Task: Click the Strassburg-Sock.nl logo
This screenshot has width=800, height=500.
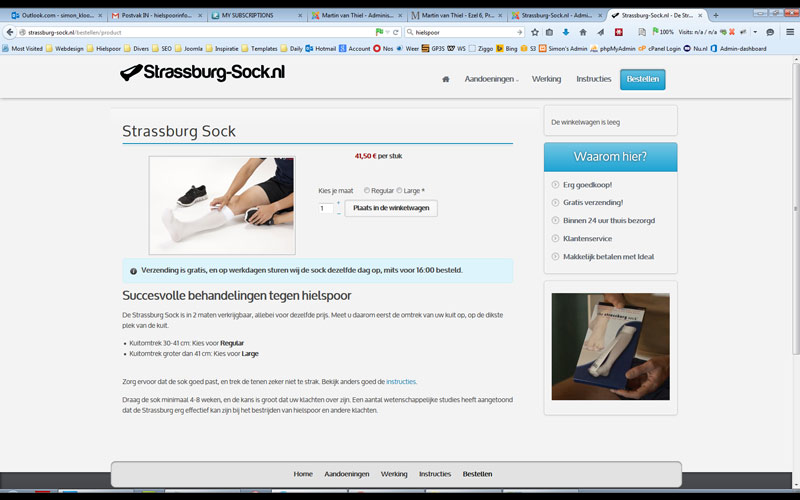Action: pos(203,72)
